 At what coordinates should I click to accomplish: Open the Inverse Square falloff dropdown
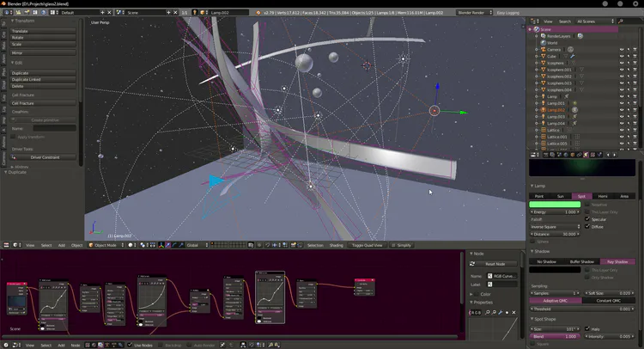point(555,226)
